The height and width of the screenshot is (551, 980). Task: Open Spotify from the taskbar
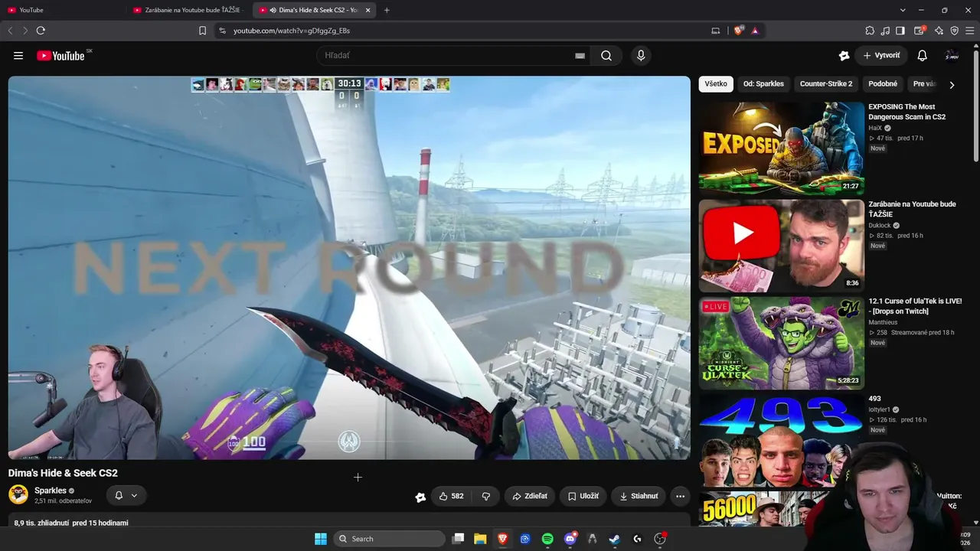point(547,539)
